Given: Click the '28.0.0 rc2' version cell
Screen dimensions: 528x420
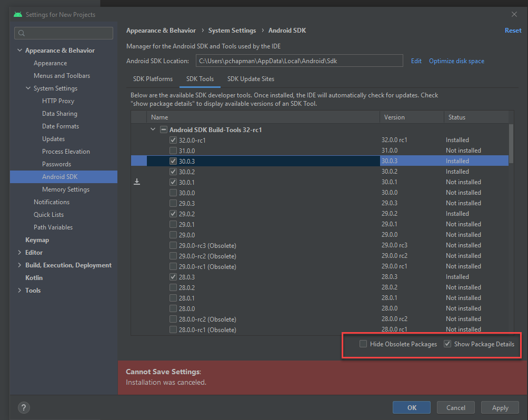Looking at the screenshot, I should 394,319.
